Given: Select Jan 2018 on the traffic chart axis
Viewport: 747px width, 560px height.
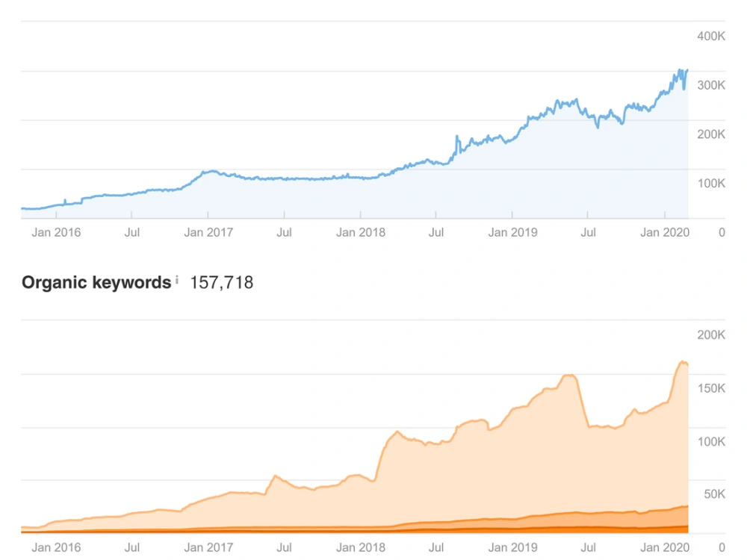Looking at the screenshot, I should (x=361, y=232).
